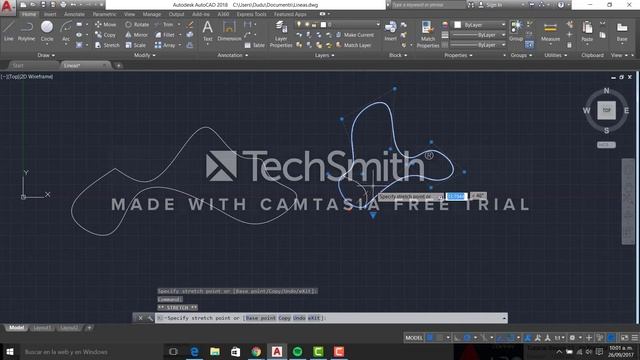The height and width of the screenshot is (360, 640).
Task: Activate the Rotate command
Action: pos(137,24)
